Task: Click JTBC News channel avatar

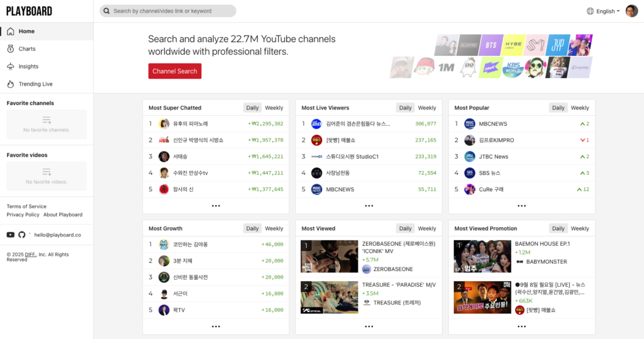Action: pyautogui.click(x=469, y=157)
